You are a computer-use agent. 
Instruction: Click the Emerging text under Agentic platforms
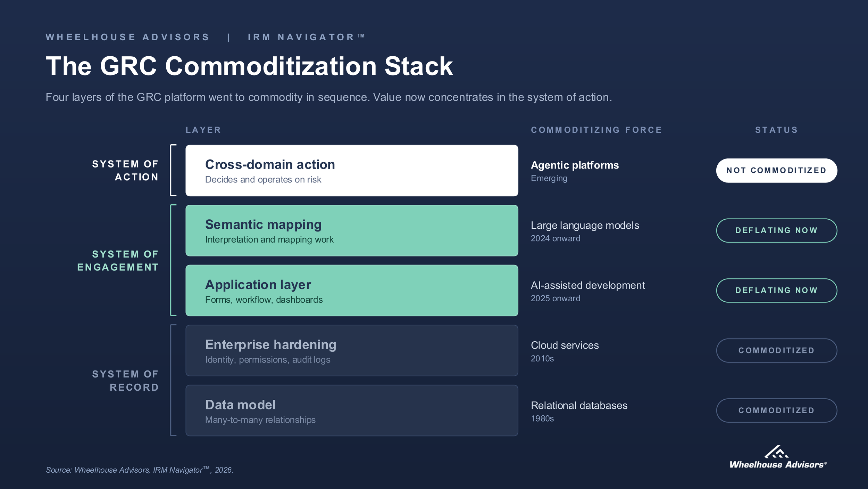tap(549, 179)
